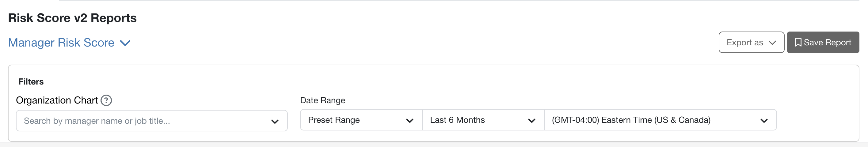868x147 pixels.
Task: Click the Organization Chart label text
Action: point(57,100)
